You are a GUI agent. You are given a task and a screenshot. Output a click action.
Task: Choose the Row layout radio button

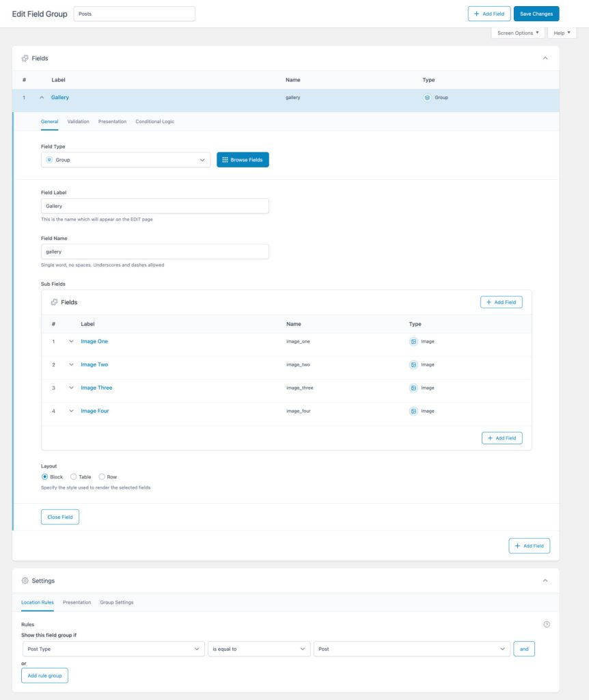[x=102, y=476]
